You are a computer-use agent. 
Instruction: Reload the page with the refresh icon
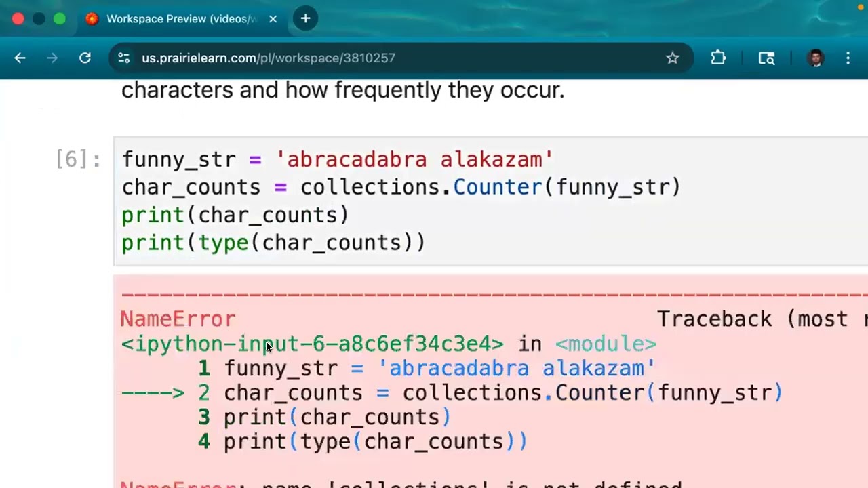85,58
